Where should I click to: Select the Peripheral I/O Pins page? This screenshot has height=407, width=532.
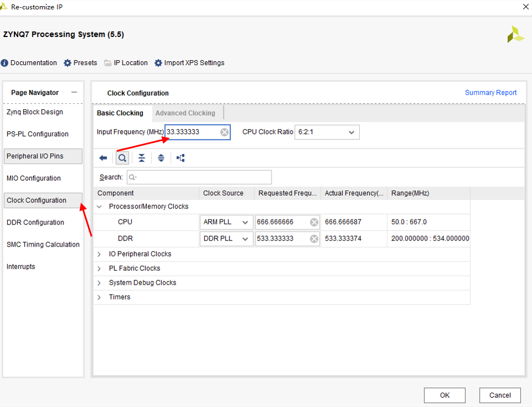point(43,156)
